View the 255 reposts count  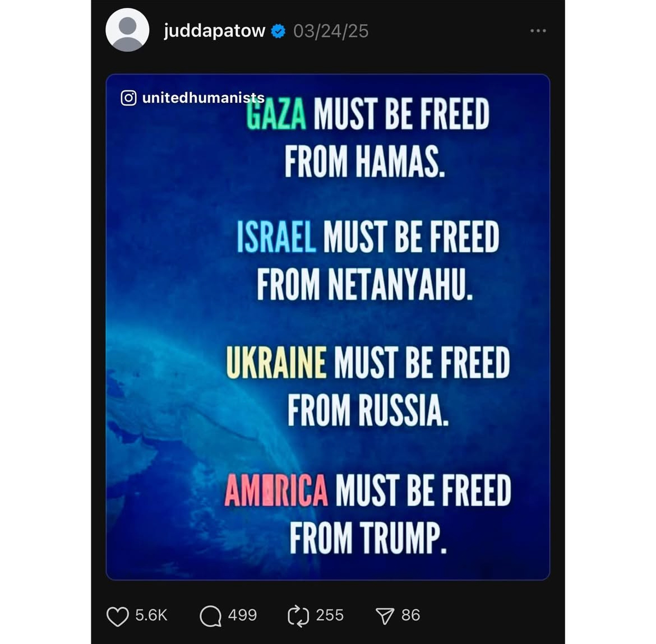coord(330,615)
